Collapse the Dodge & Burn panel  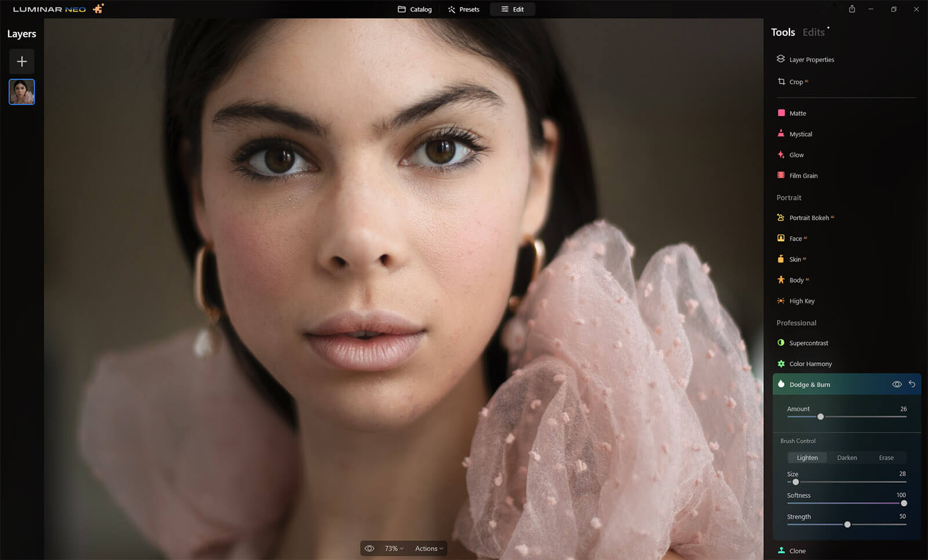[x=809, y=385]
